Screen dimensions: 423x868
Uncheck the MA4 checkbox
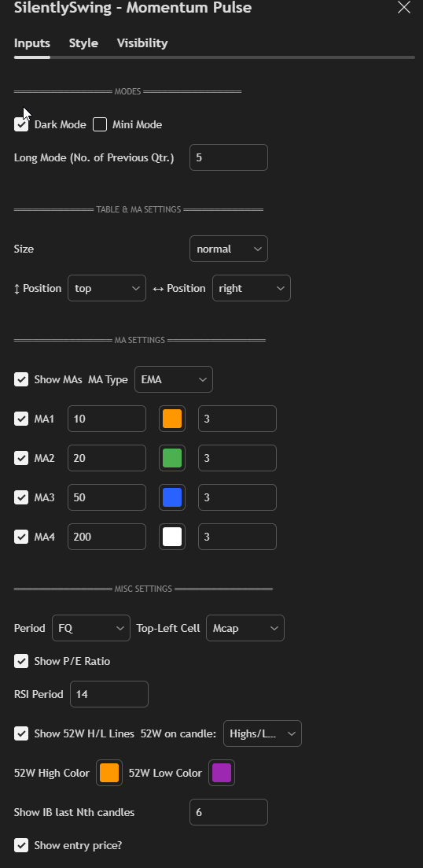[x=21, y=537]
